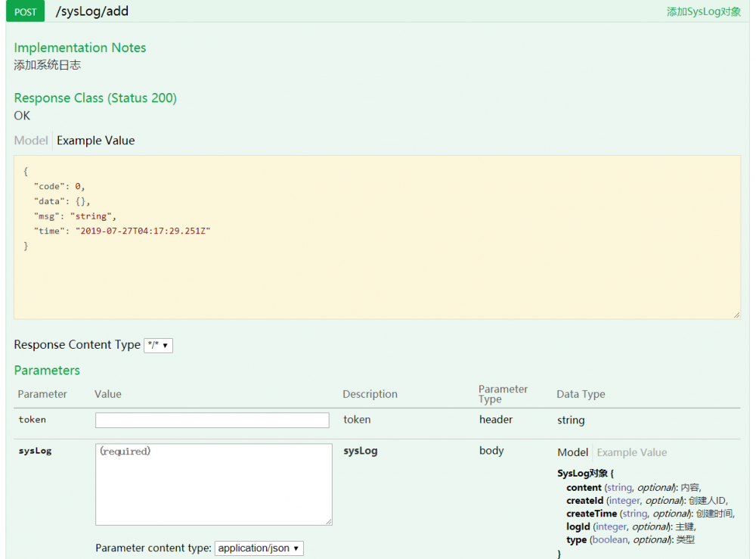The image size is (756, 559).
Task: Click the Parameter Type column header
Action: point(503,394)
